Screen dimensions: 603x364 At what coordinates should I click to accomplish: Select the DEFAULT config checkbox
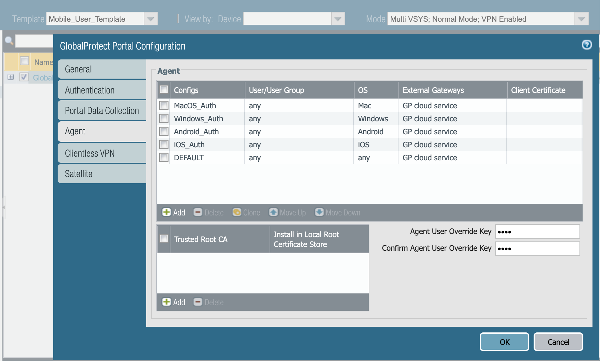click(x=164, y=158)
